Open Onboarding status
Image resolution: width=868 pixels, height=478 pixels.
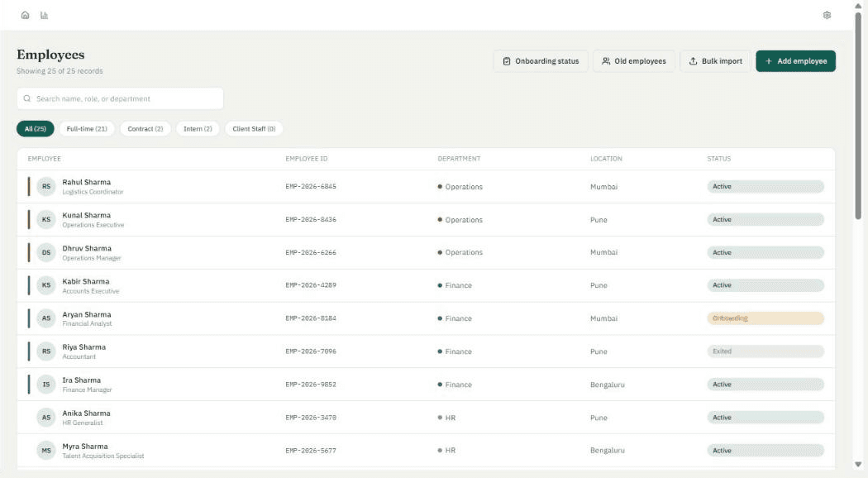coord(541,61)
